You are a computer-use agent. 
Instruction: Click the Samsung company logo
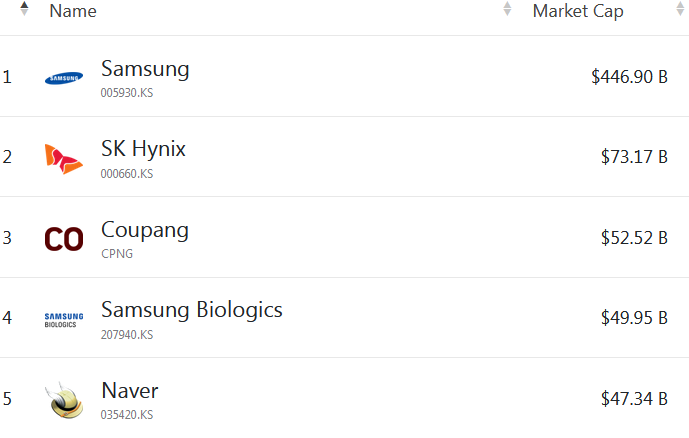64,78
